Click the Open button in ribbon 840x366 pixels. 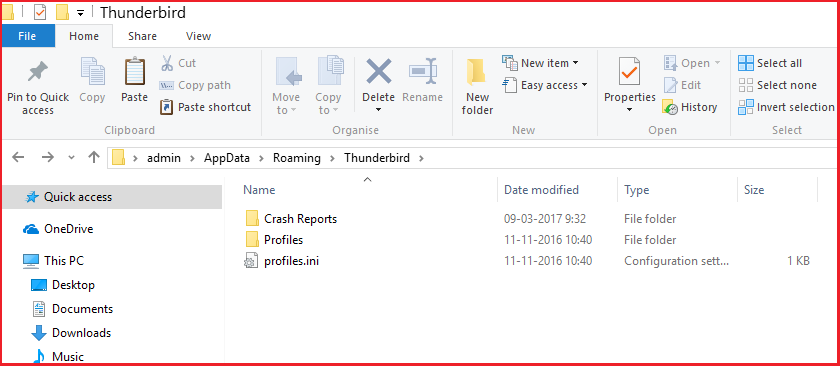click(x=692, y=63)
